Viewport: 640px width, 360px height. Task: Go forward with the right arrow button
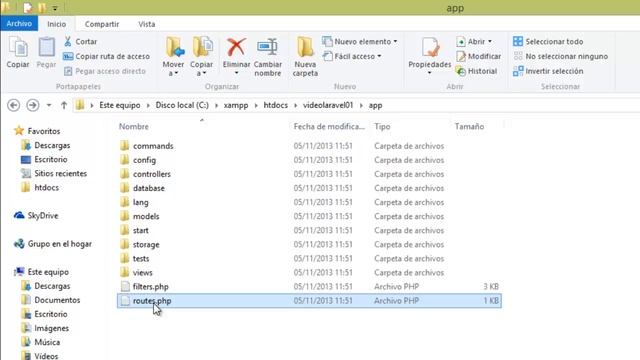tap(33, 105)
